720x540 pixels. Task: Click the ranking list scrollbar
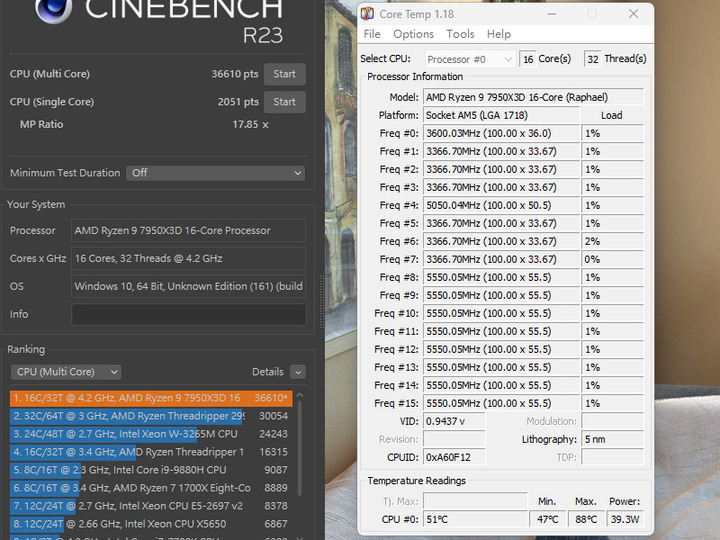[300, 448]
